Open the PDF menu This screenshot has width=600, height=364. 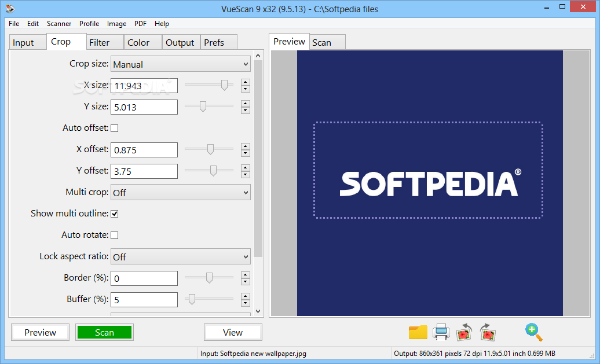140,24
